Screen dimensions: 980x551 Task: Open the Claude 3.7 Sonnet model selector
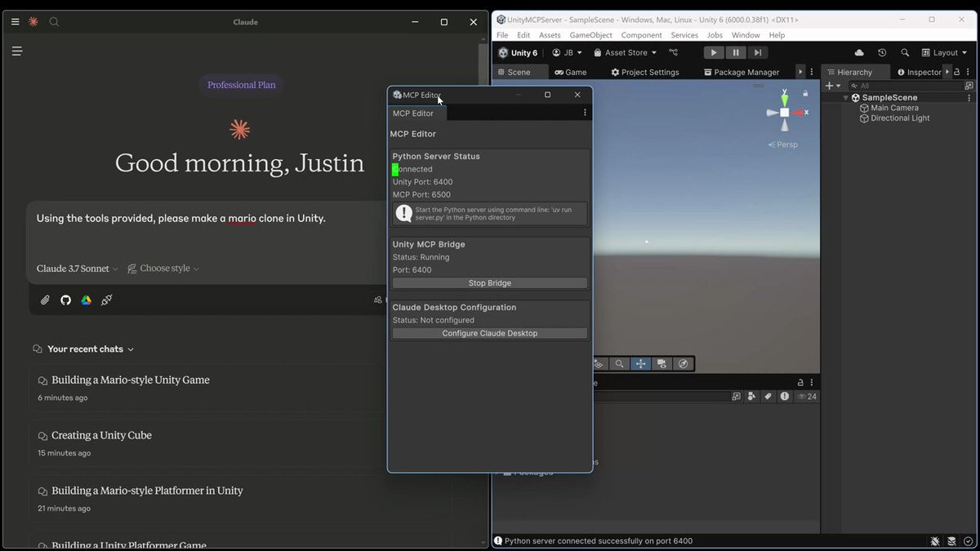[x=78, y=269]
